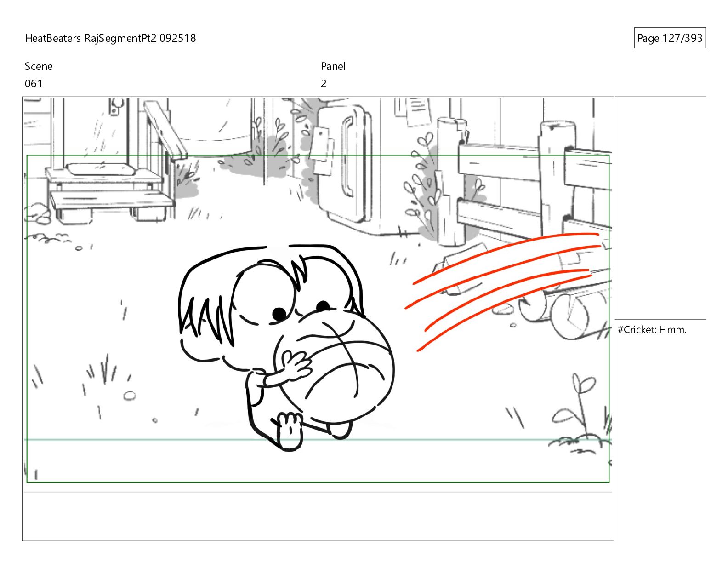The width and height of the screenshot is (728, 563).
Task: Select the scene number '061'
Action: point(34,84)
